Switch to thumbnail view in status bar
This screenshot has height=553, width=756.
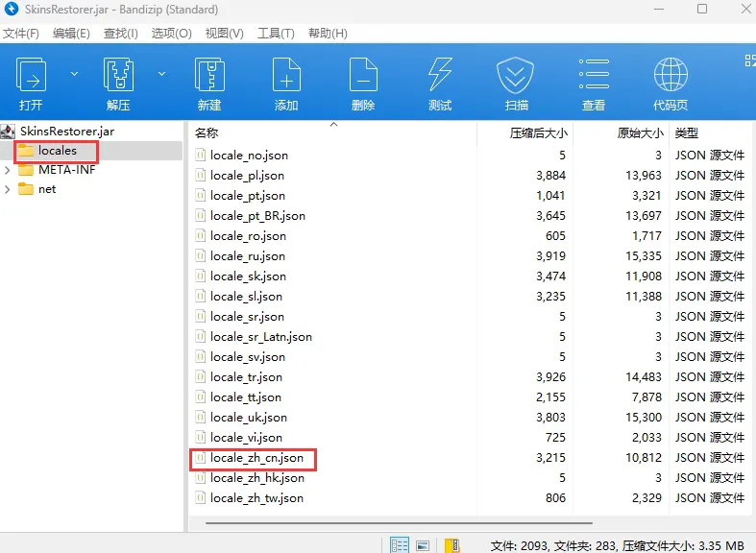pos(423,544)
